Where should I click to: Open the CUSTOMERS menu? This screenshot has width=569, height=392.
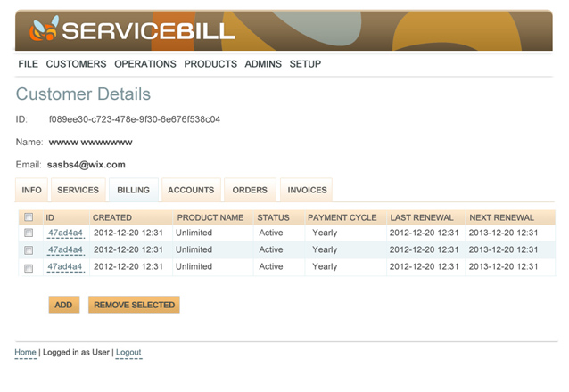(x=76, y=64)
